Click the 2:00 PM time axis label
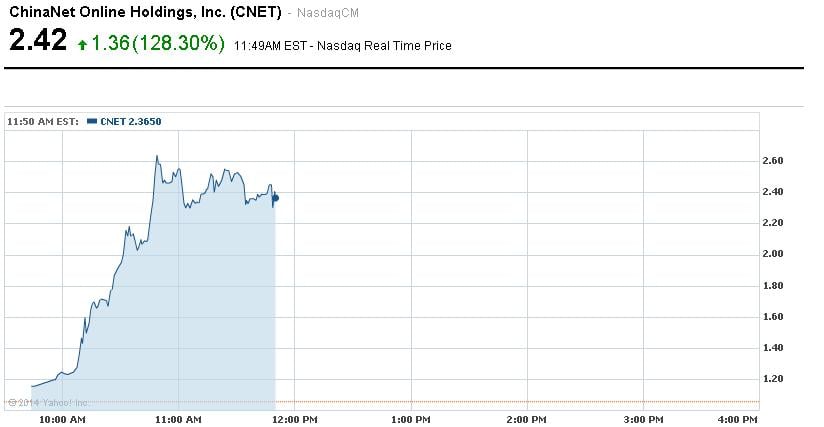Screen dimensions: 824x427 pos(529,419)
